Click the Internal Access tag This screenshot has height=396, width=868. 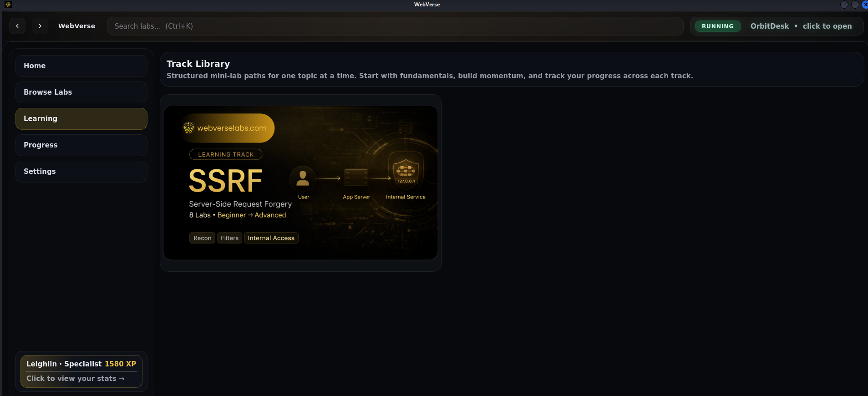[271, 238]
